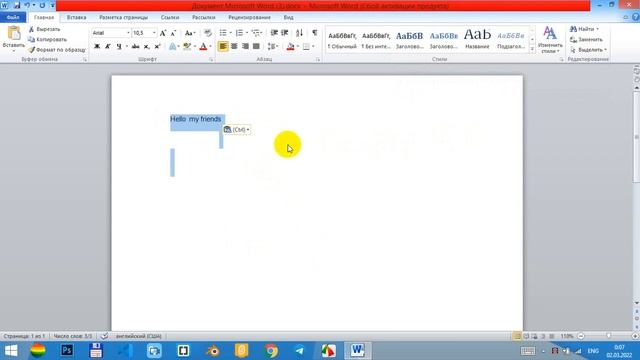Open font color red A swatch
The height and width of the screenshot is (360, 640).
point(203,47)
